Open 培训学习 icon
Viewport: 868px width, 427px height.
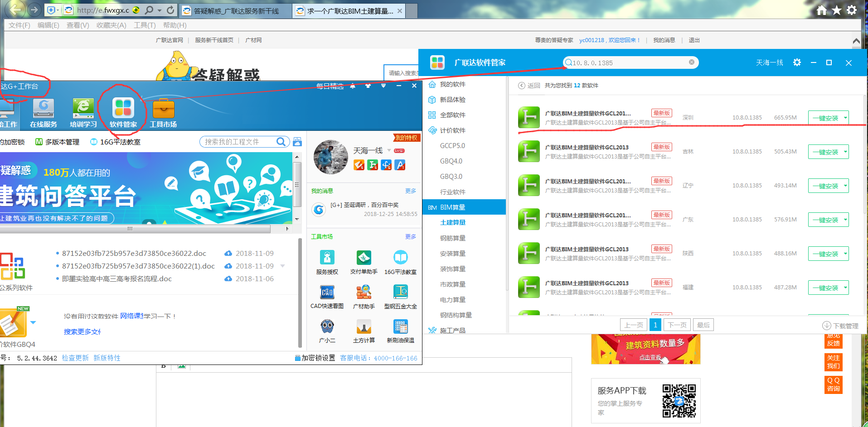tap(83, 113)
